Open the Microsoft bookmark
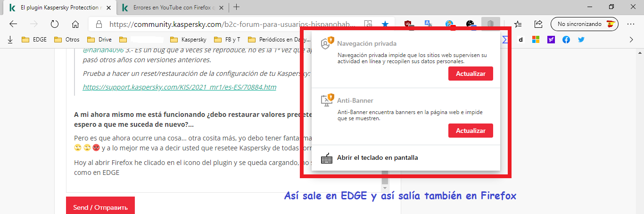Screen dimensions: 644x214 point(536,40)
